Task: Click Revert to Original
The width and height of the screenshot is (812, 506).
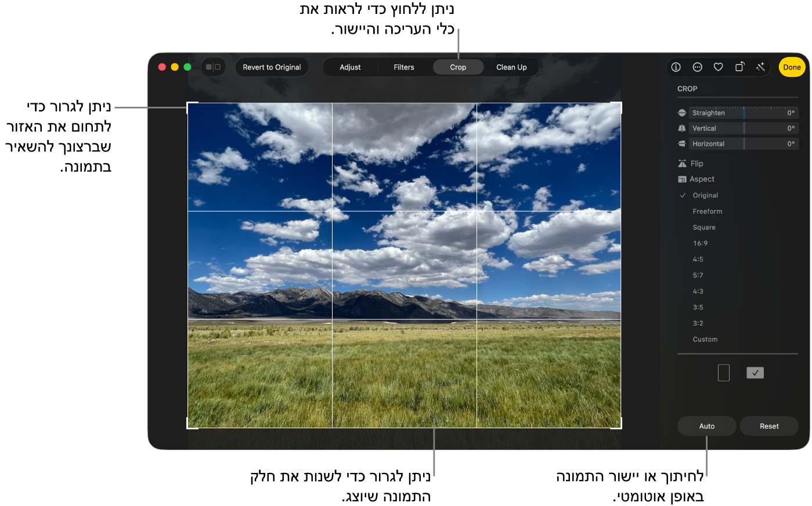Action: (272, 67)
